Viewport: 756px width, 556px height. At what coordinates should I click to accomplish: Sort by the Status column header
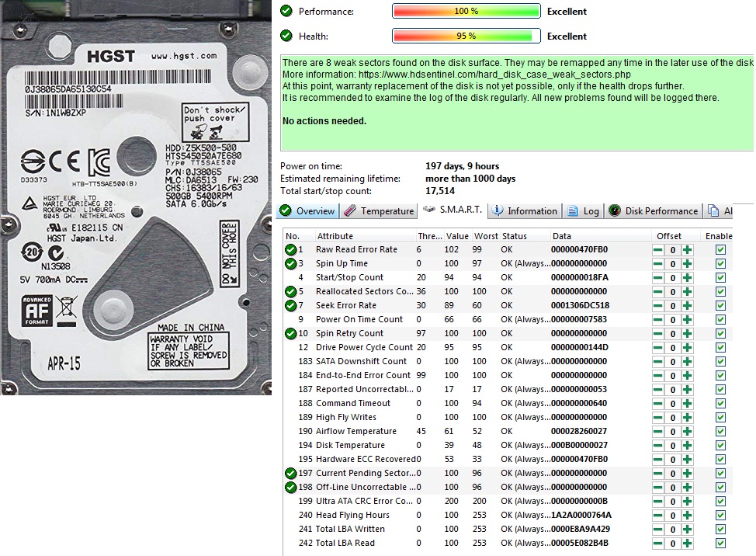tap(525, 236)
